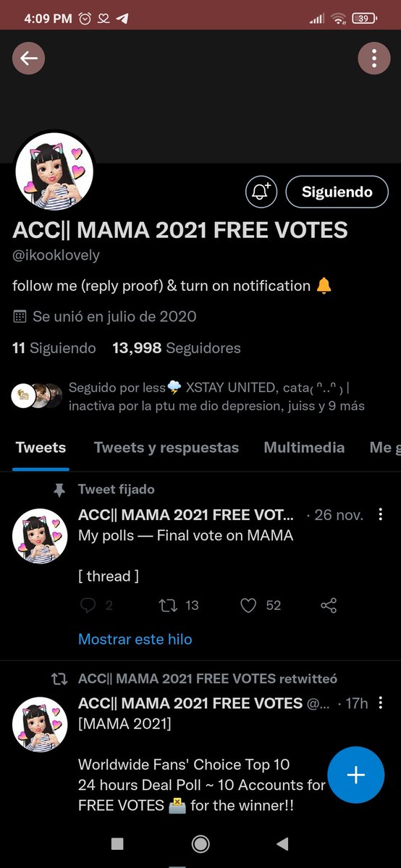
Task: Tap the Android home navigation button
Action: point(200,843)
